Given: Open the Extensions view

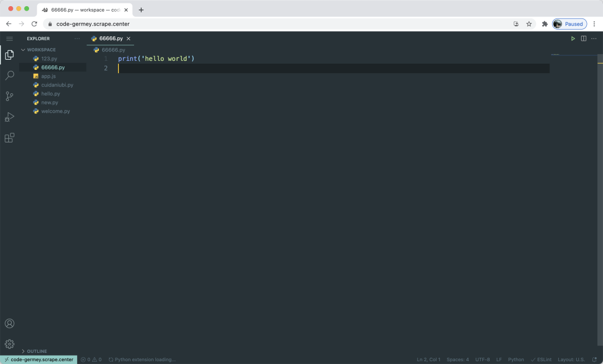Looking at the screenshot, I should point(9,137).
